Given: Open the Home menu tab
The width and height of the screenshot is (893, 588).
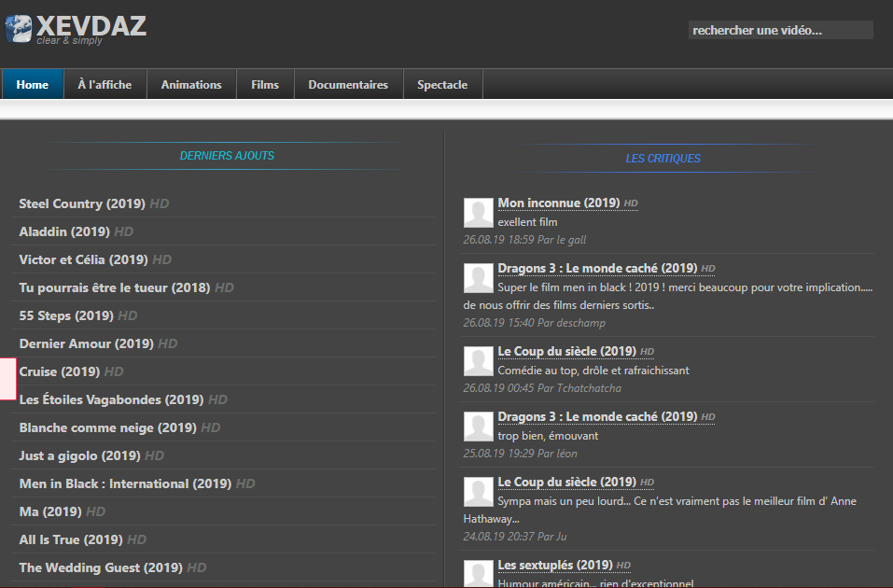Looking at the screenshot, I should coord(33,84).
